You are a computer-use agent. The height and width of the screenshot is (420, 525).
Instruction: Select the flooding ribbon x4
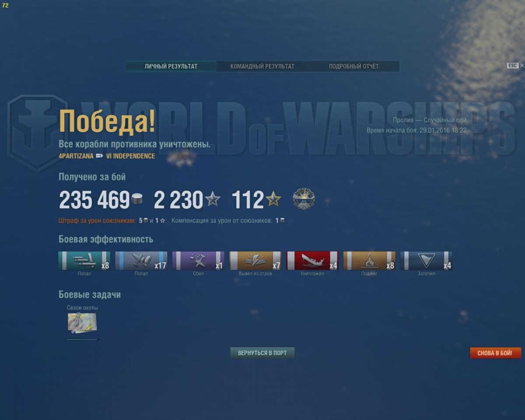pos(426,261)
